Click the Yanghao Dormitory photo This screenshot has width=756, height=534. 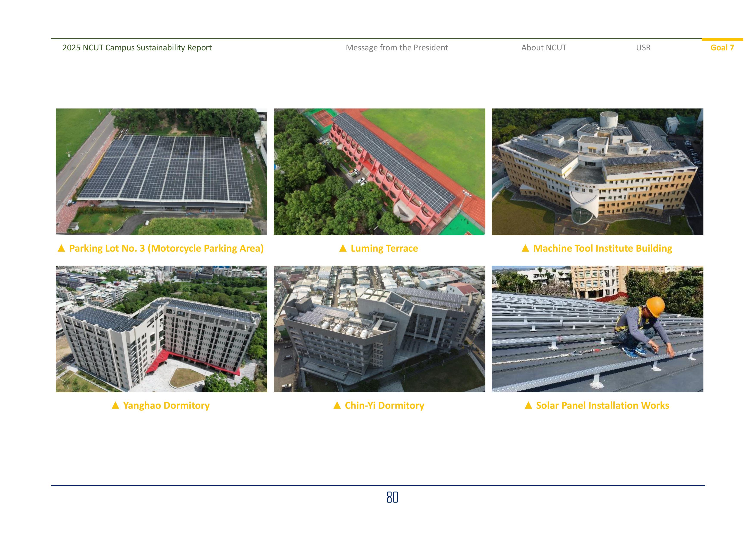(x=161, y=329)
